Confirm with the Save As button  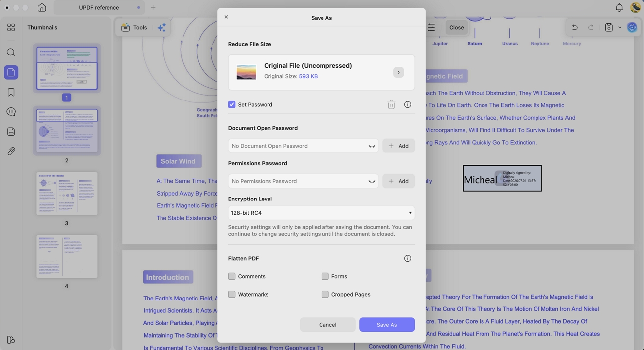[x=387, y=325]
